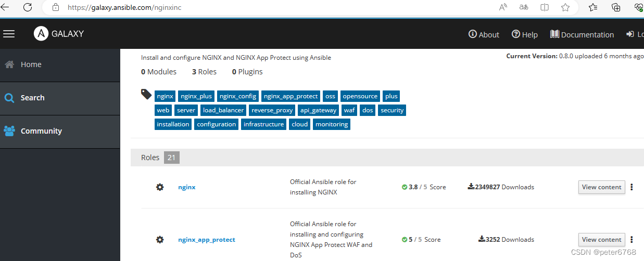This screenshot has height=261, width=644.
Task: Click the load_balancer tag
Action: (223, 110)
